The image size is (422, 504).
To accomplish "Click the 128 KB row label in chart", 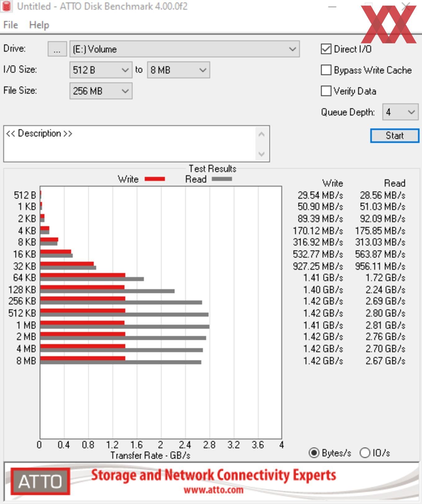I will [x=22, y=290].
